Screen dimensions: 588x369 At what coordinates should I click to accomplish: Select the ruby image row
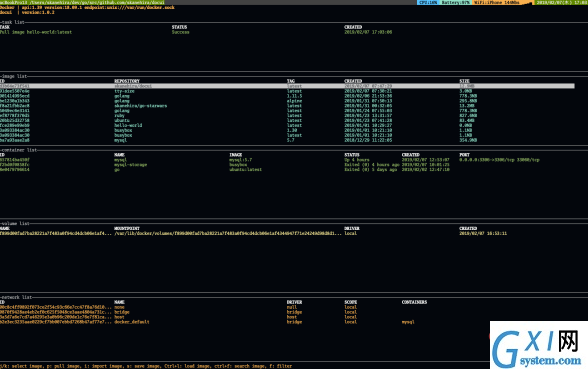[x=287, y=116]
